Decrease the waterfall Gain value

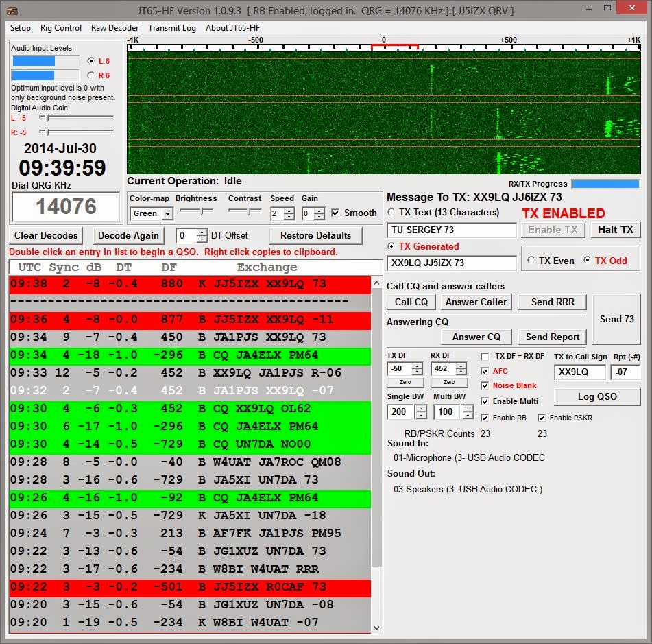pos(319,217)
